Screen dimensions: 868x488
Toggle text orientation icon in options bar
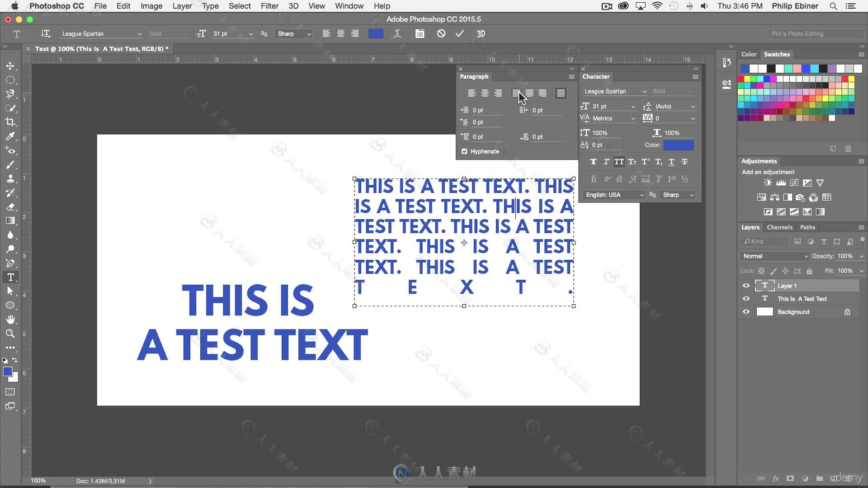[45, 34]
